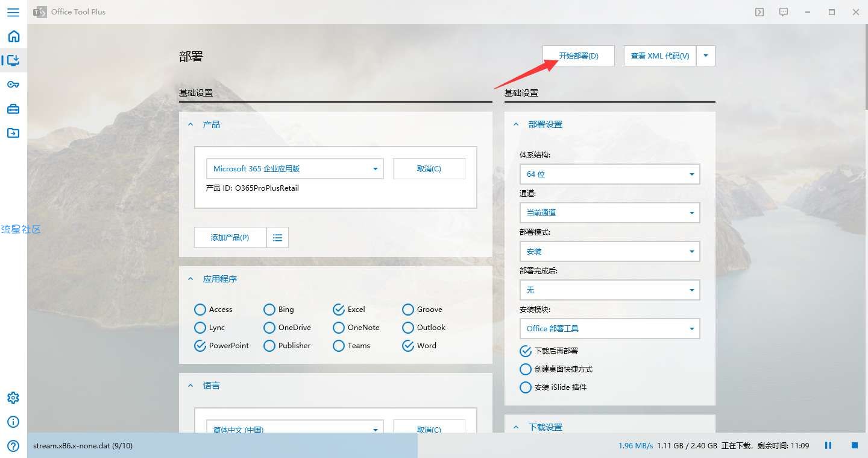
Task: Open the document conversion folder icon
Action: [x=13, y=133]
